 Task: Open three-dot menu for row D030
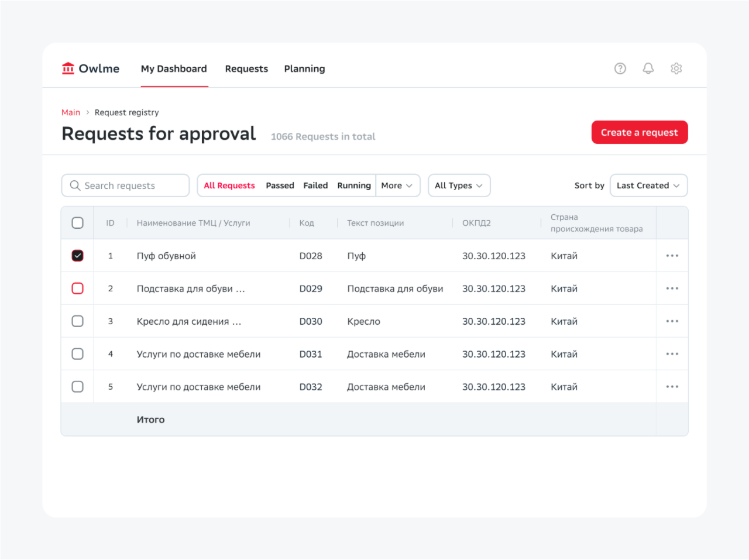[x=672, y=321]
